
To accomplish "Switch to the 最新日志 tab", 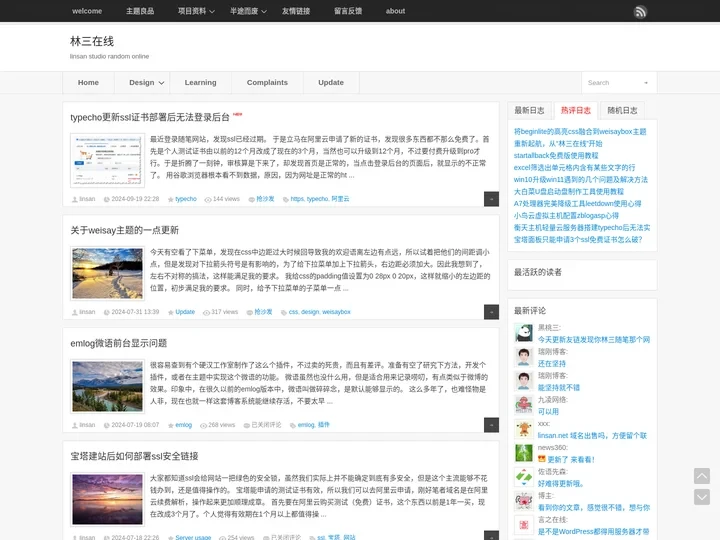I will tap(529, 110).
